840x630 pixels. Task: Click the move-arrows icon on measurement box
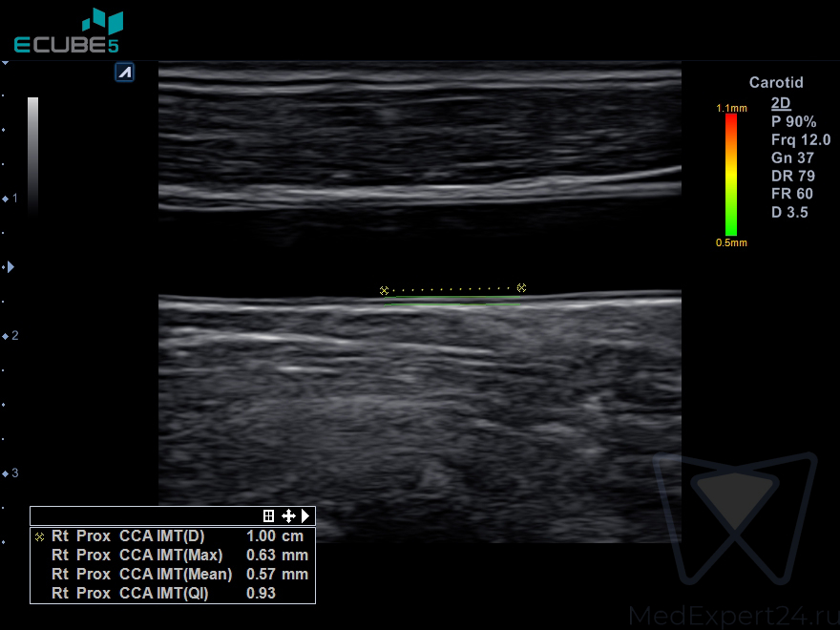[x=288, y=515]
